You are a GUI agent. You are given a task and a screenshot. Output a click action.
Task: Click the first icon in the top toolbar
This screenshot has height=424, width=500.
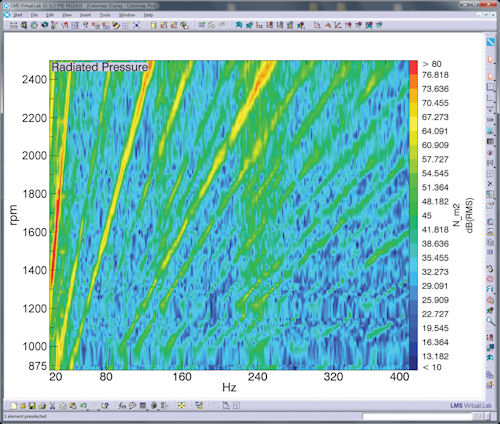[x=14, y=25]
